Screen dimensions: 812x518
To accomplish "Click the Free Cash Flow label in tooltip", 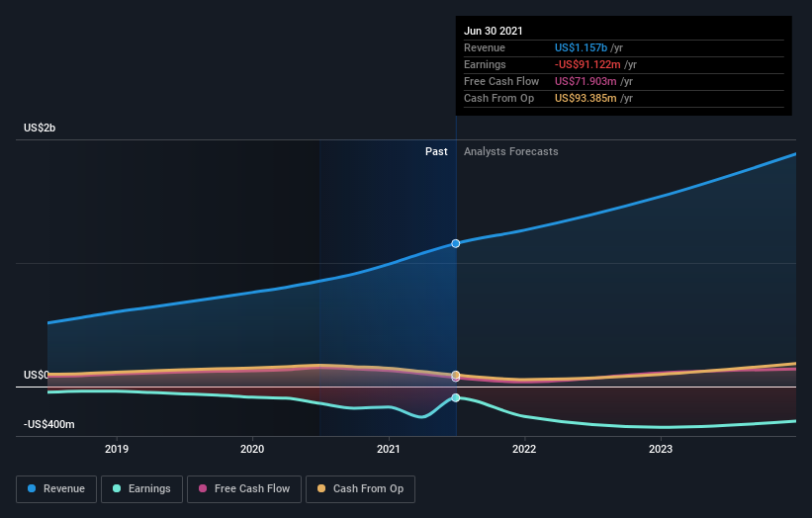I will coord(501,81).
